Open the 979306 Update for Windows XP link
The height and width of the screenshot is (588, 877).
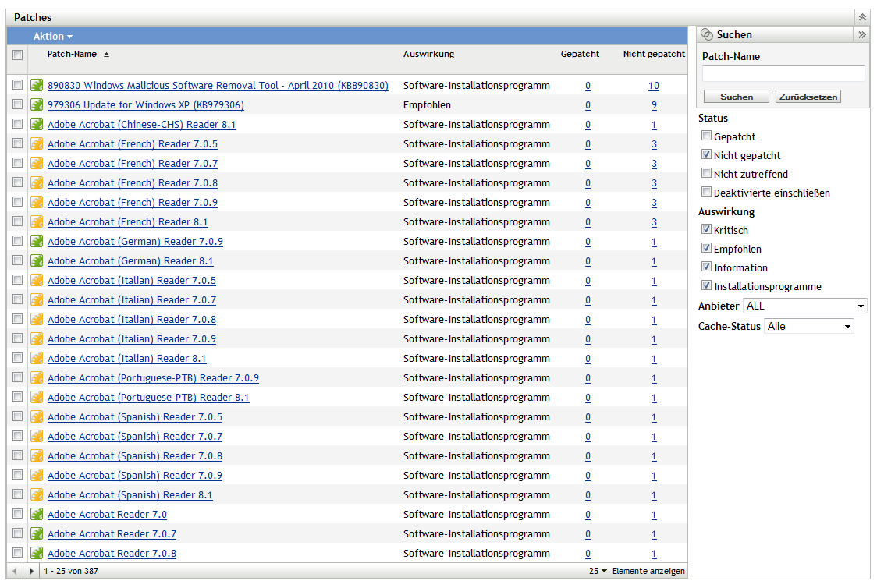(x=145, y=105)
